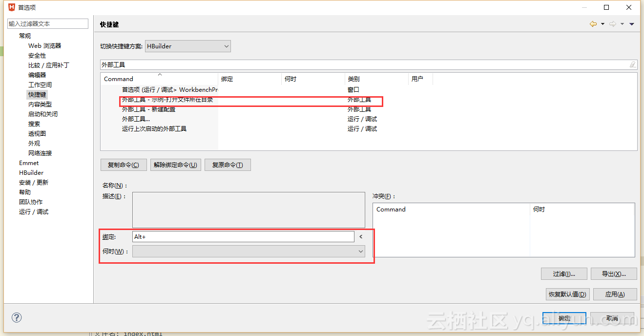This screenshot has width=644, height=336.
Task: Click the back navigation arrow icon
Action: [593, 24]
